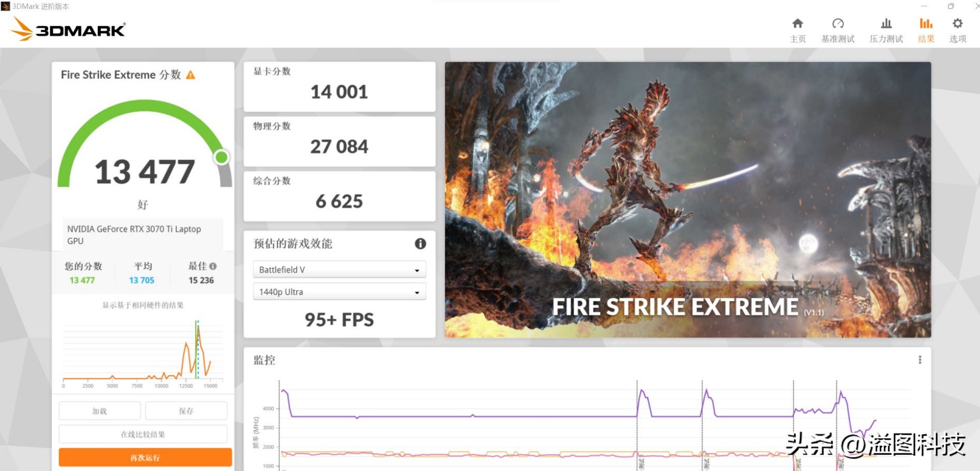Screen dimensions: 980x471
Task: Click the Fire Strike Extreme 分数 heading
Action: (x=121, y=75)
